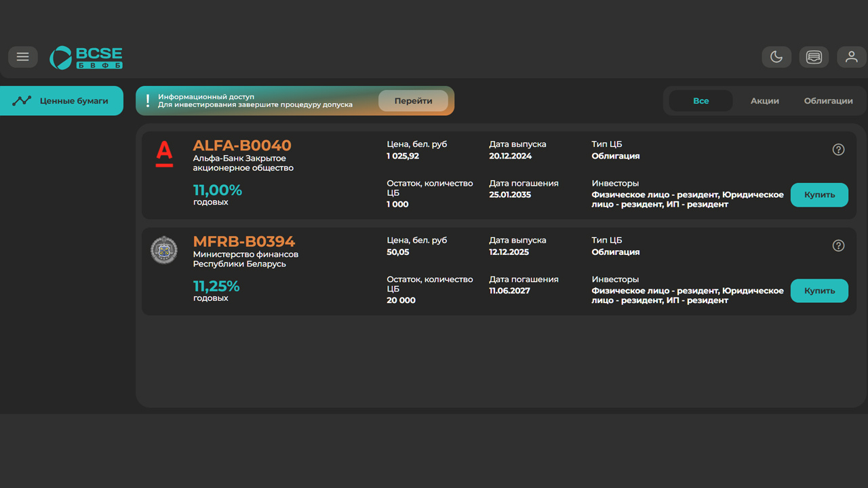
Task: Click the exclamation icon in info banner
Action: (148, 101)
